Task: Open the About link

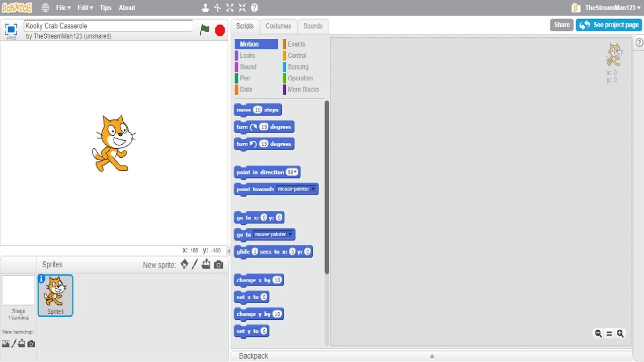Action: 127,8
